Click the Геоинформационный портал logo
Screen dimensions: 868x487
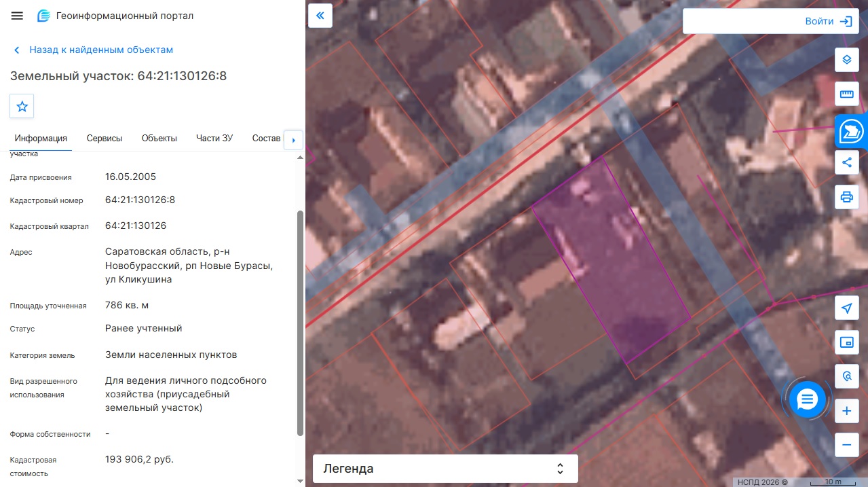[115, 16]
